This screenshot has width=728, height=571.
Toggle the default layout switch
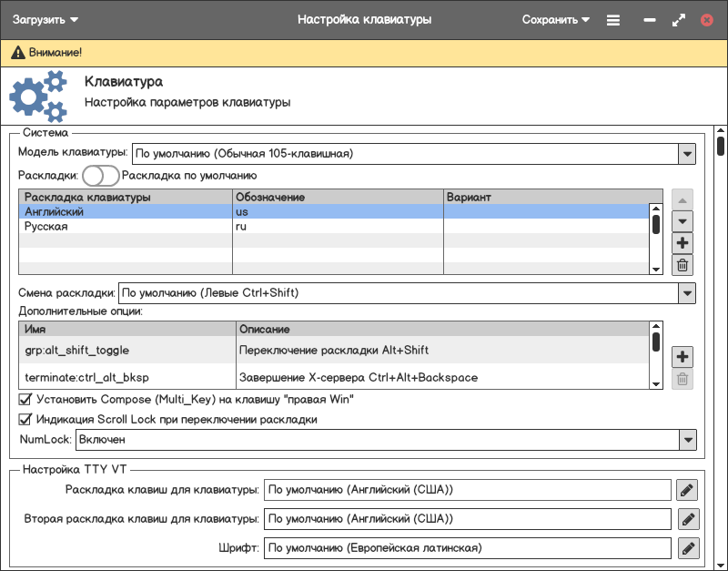(x=100, y=176)
